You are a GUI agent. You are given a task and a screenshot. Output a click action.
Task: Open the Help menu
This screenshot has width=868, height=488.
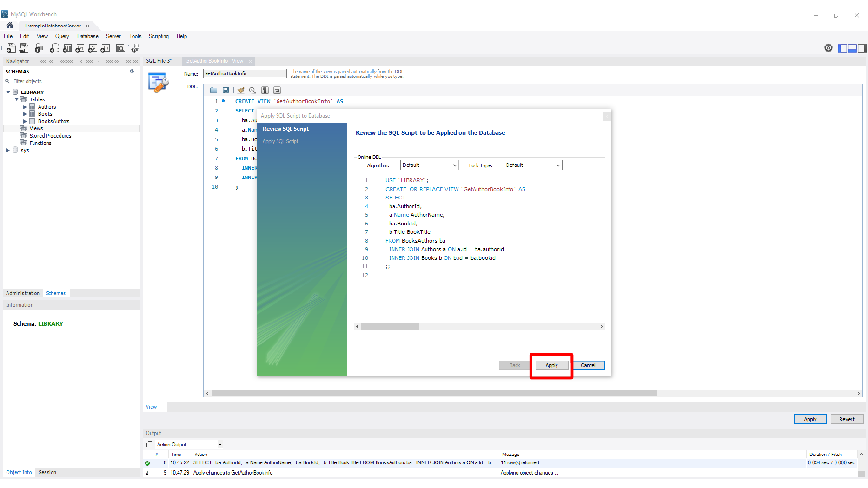pos(182,36)
